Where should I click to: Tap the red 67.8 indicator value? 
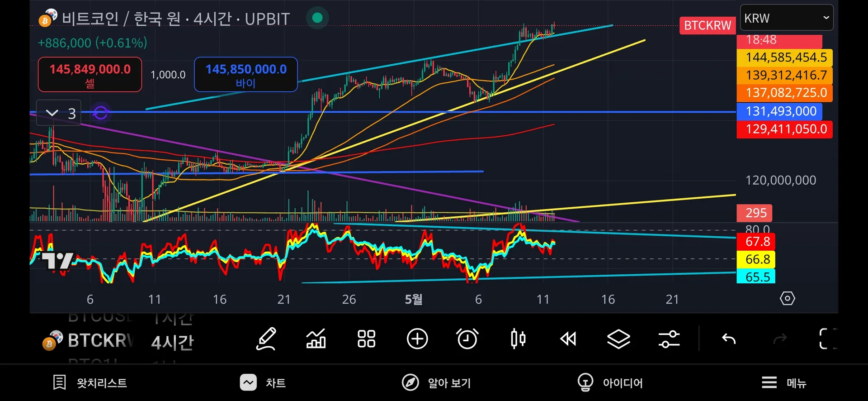tap(756, 242)
